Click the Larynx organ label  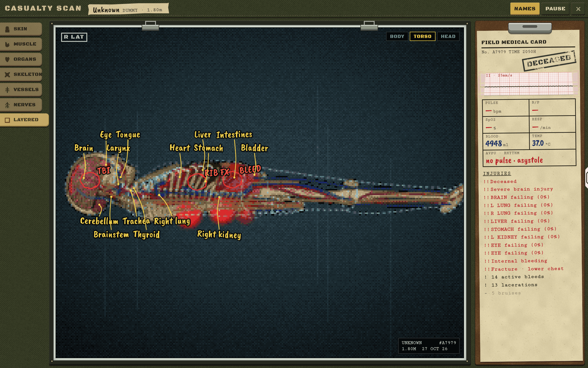point(118,148)
